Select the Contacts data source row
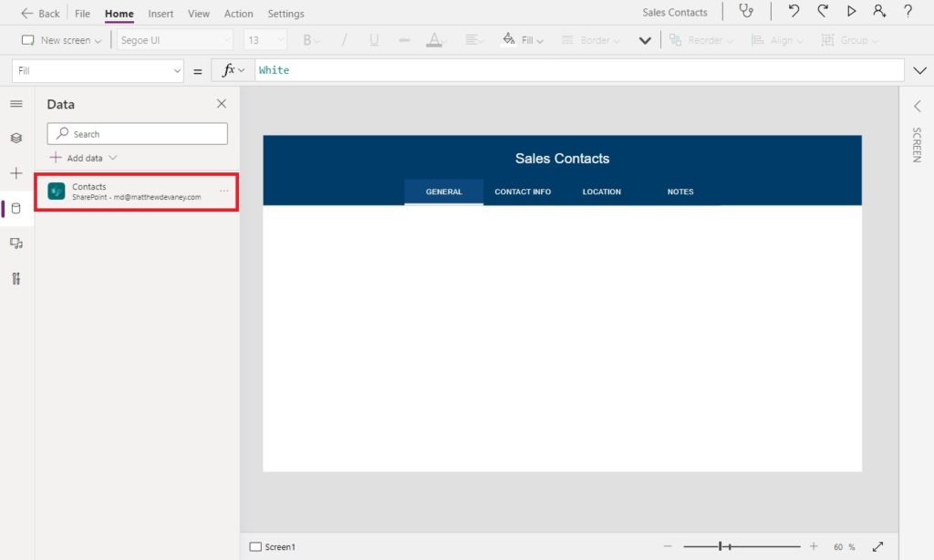This screenshot has width=934, height=560. click(137, 192)
